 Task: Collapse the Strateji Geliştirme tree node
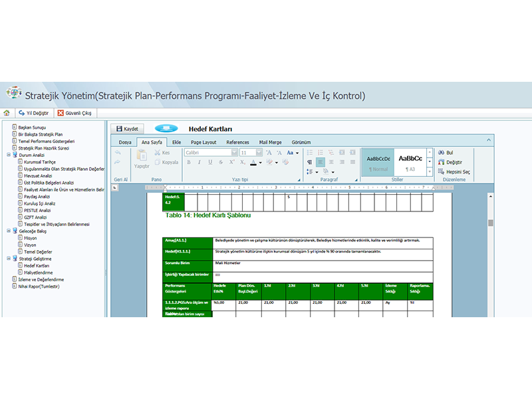(x=9, y=259)
